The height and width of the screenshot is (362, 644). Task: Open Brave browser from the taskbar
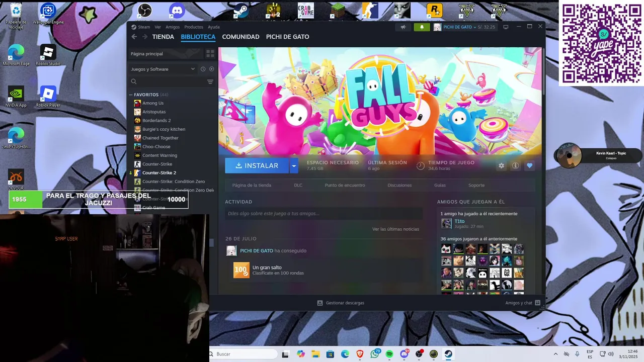(360, 354)
